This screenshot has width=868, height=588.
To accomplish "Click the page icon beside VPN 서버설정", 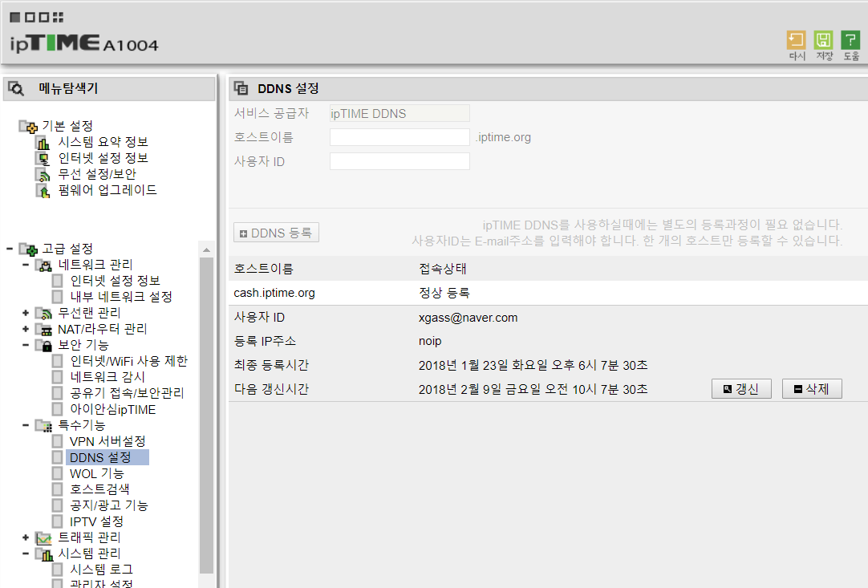I will (x=57, y=442).
